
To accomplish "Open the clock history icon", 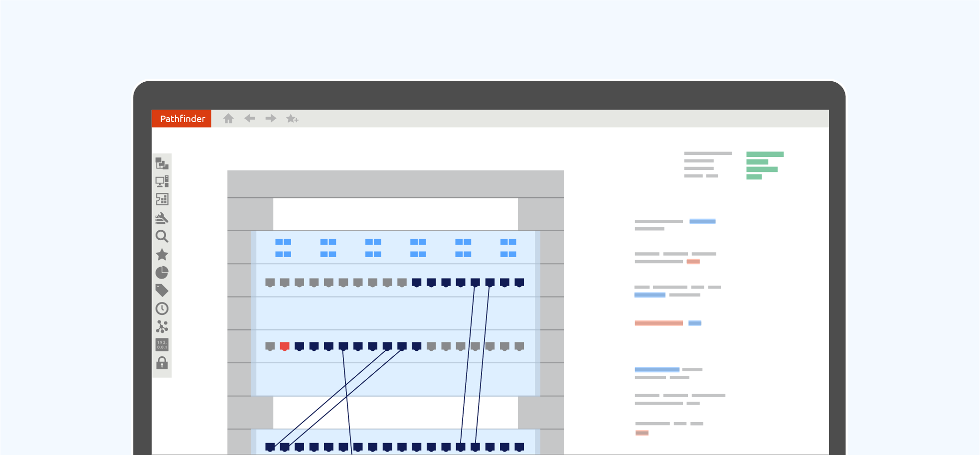I will pos(162,308).
